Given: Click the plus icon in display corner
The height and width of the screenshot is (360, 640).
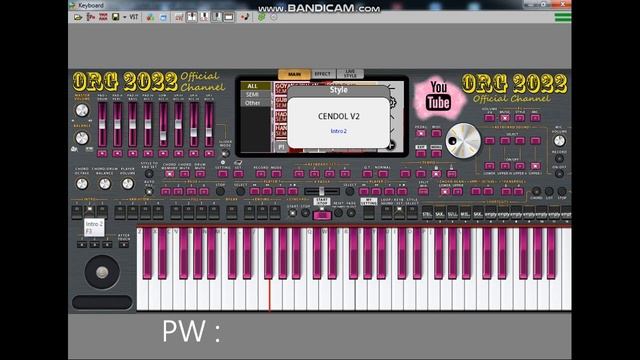Looking at the screenshot, I should click(391, 145).
